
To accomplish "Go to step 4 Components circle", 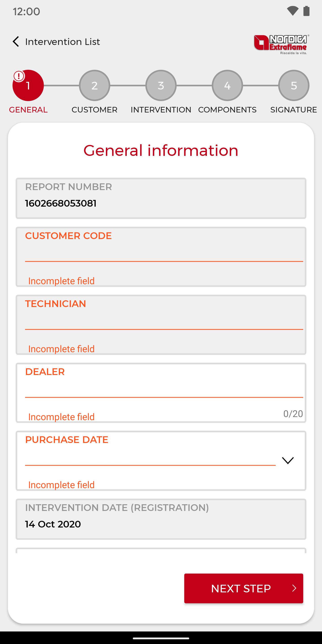I will click(x=227, y=85).
